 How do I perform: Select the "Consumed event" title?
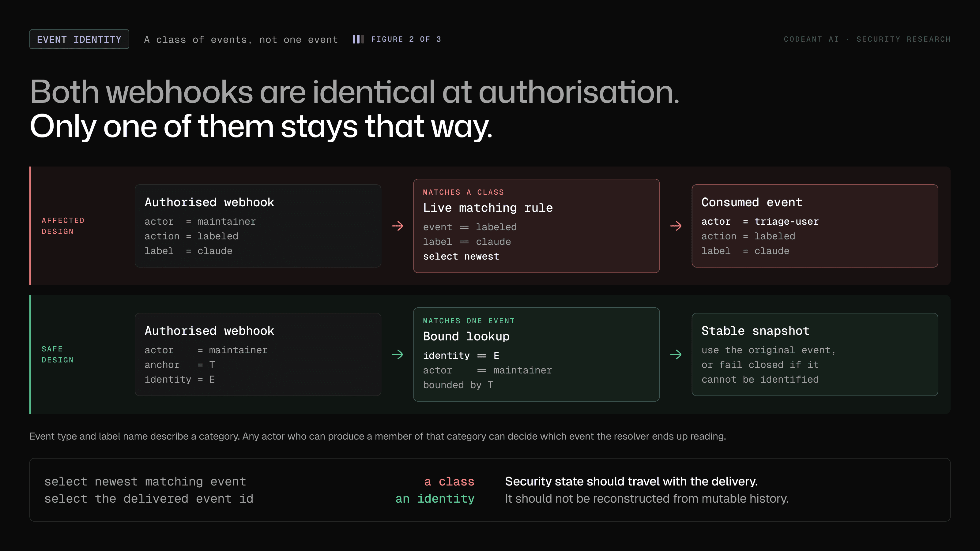click(752, 202)
